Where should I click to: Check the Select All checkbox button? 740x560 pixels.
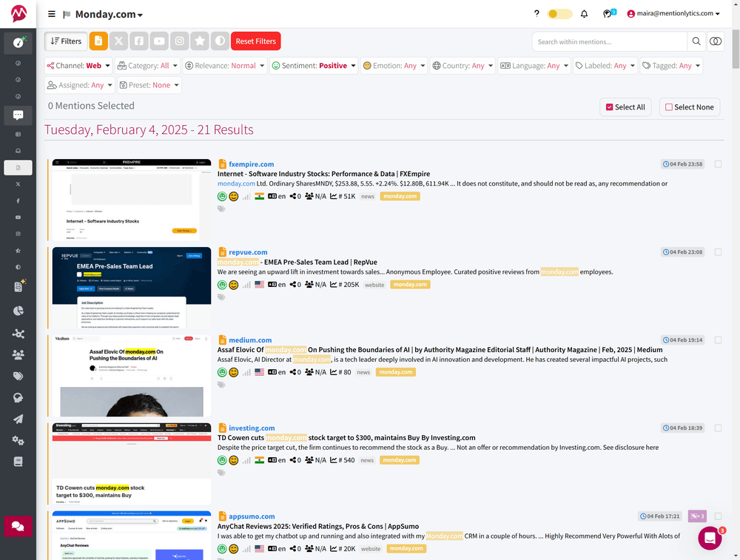click(625, 107)
